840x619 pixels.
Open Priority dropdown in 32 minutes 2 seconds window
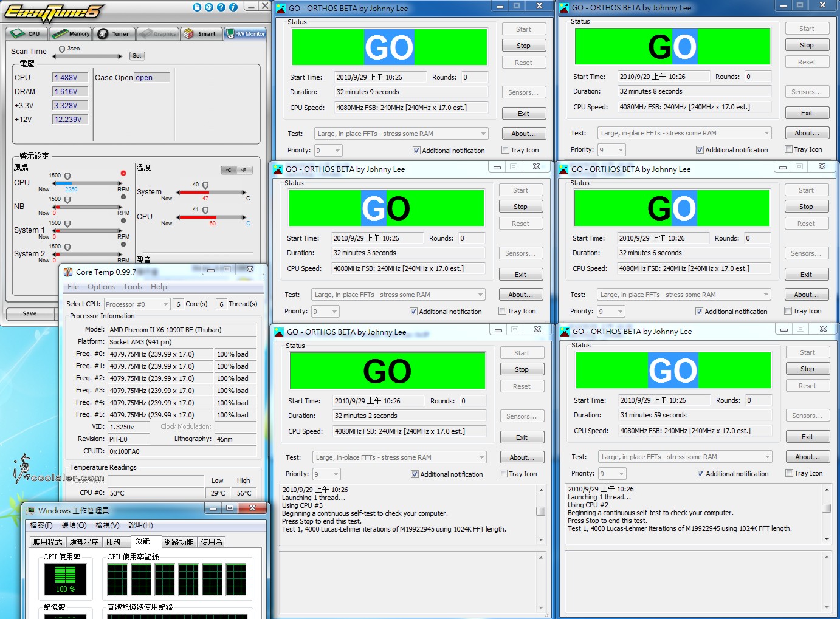click(x=326, y=474)
